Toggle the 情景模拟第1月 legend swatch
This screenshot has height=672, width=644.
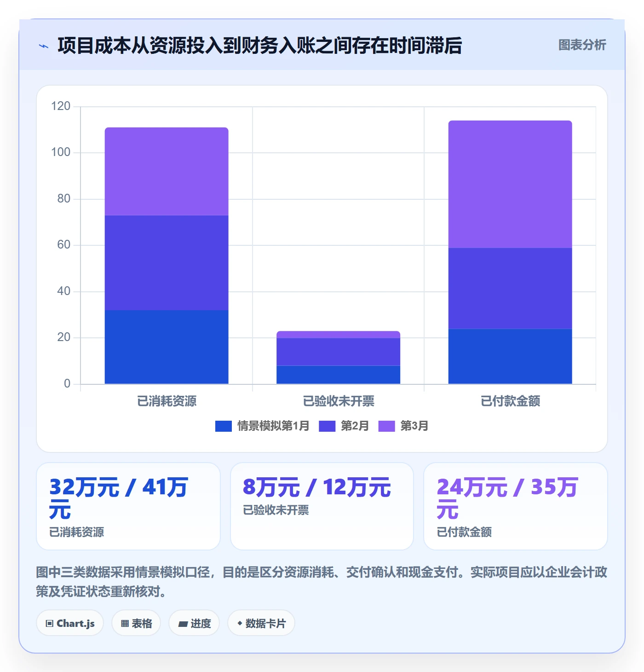tap(223, 426)
